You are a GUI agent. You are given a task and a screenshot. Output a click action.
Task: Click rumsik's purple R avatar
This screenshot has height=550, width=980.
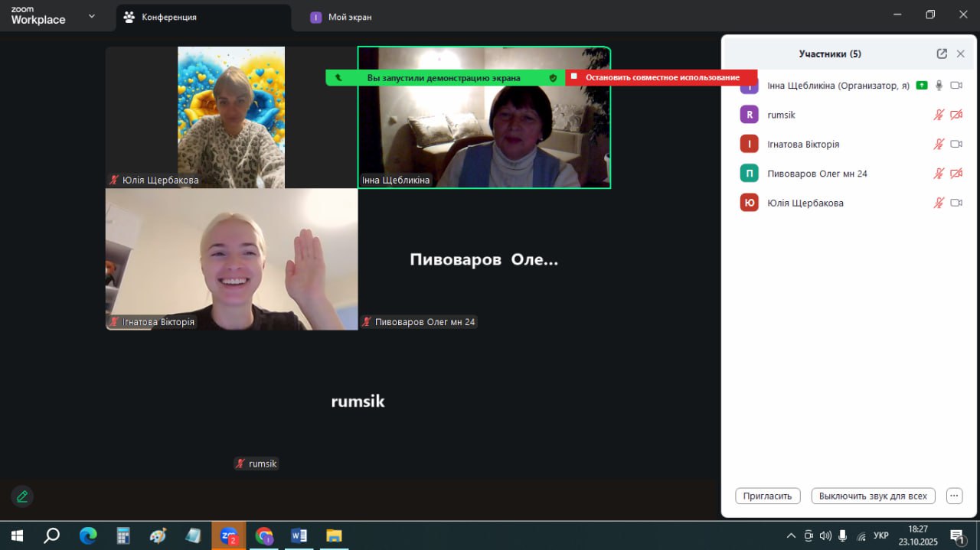click(749, 115)
